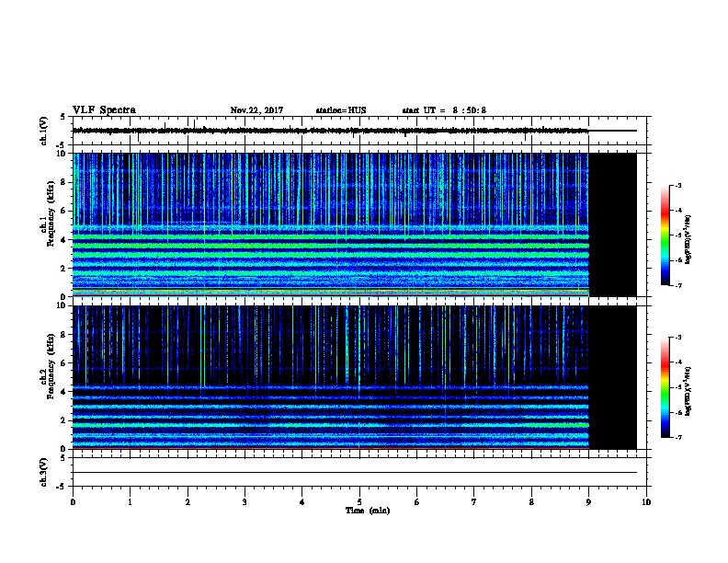Click inside the ch.2 spectrogram panel
The width and height of the screenshot is (728, 563).
coord(331,377)
